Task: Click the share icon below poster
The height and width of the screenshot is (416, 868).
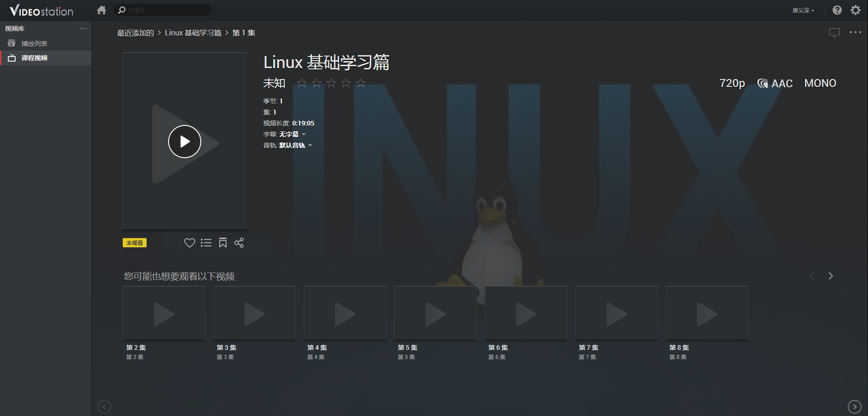Action: point(239,243)
